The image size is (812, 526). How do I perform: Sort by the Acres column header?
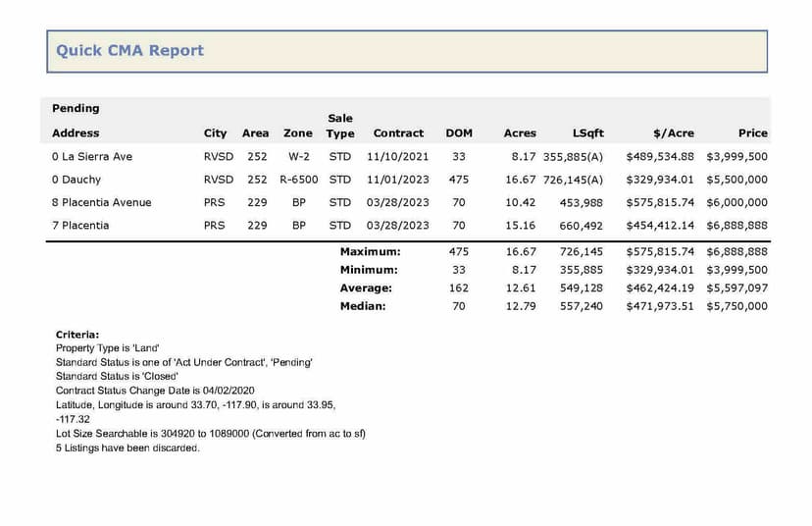pyautogui.click(x=520, y=132)
